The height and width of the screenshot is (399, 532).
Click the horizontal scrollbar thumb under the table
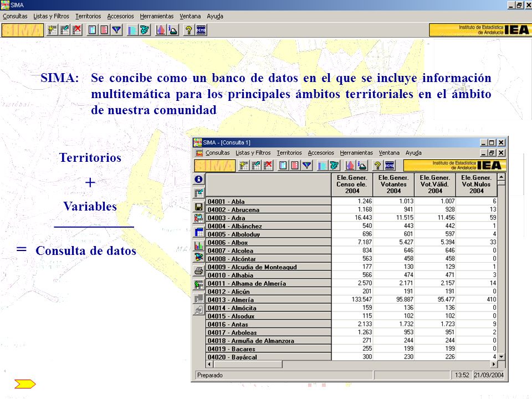(248, 365)
